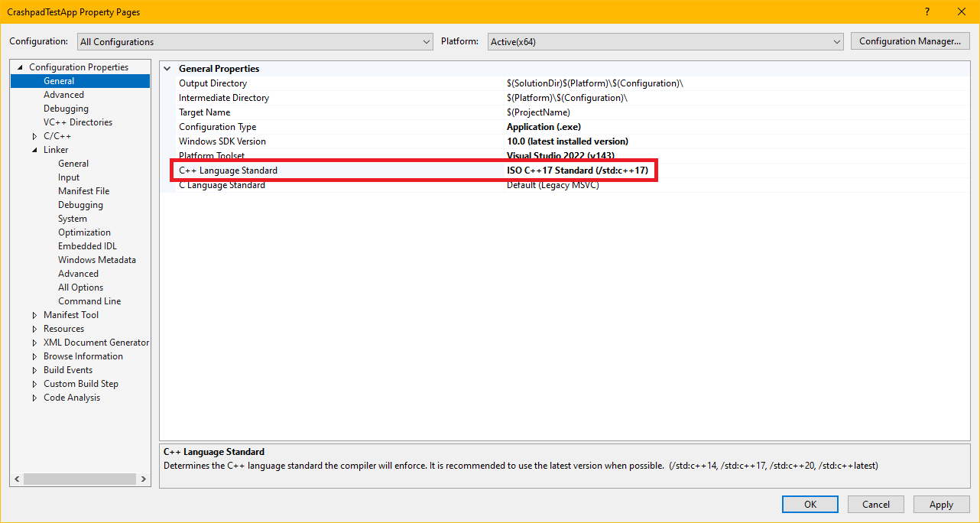Cancel the property pages dialog

pos(876,505)
